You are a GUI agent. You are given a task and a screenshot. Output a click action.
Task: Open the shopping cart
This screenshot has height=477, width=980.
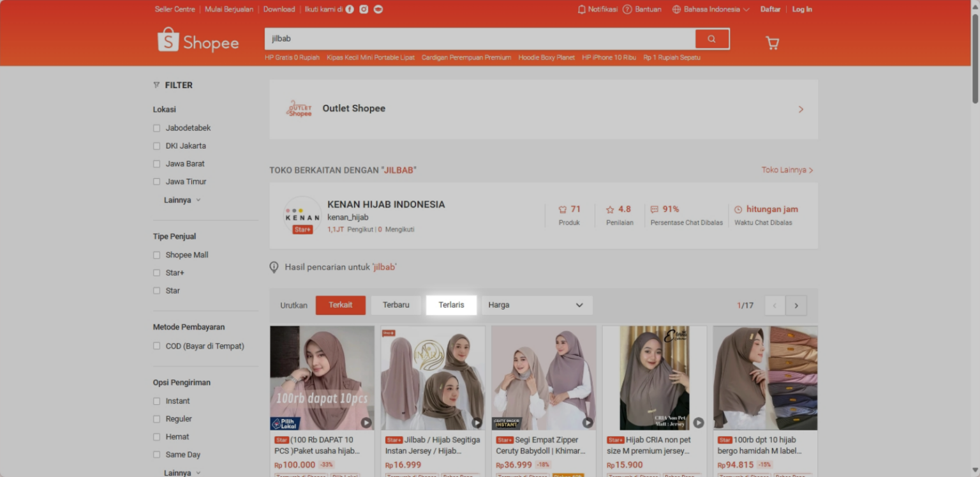pos(772,42)
